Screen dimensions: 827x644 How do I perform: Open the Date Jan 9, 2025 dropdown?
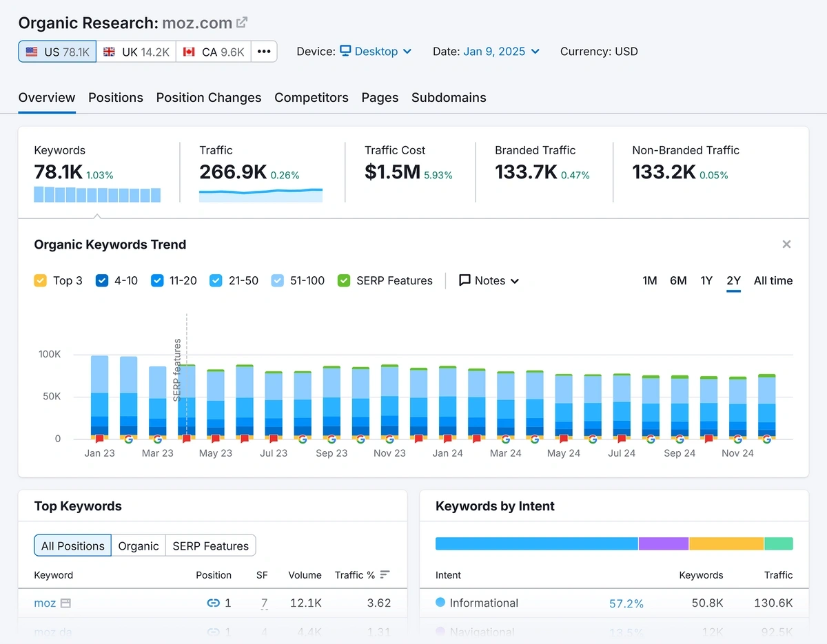[x=502, y=52]
